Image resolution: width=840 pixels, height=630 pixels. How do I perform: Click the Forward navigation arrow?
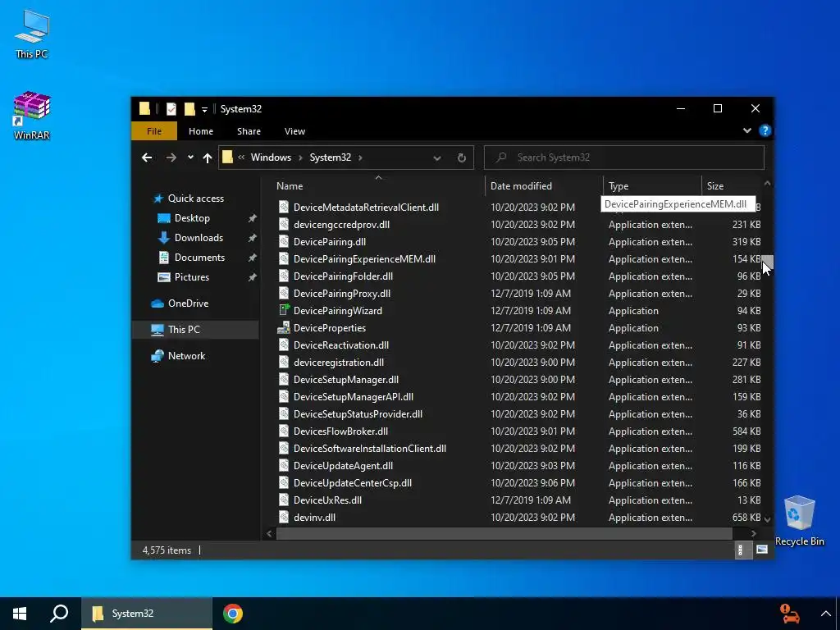tap(171, 157)
